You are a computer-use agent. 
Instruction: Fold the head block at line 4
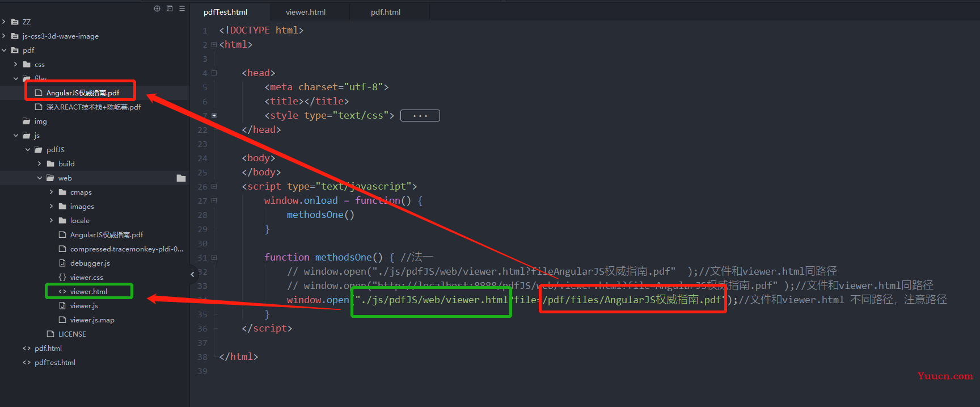[214, 73]
